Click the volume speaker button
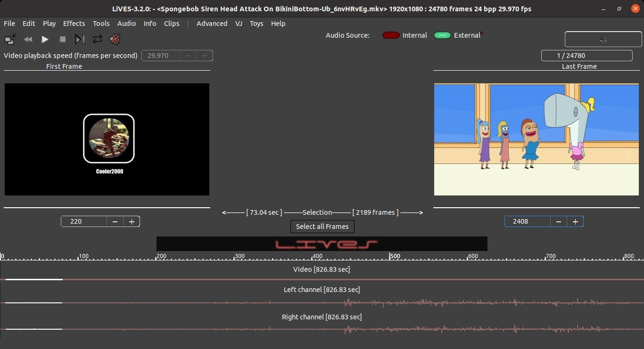Screen dimensions: 644x349 (x=603, y=40)
